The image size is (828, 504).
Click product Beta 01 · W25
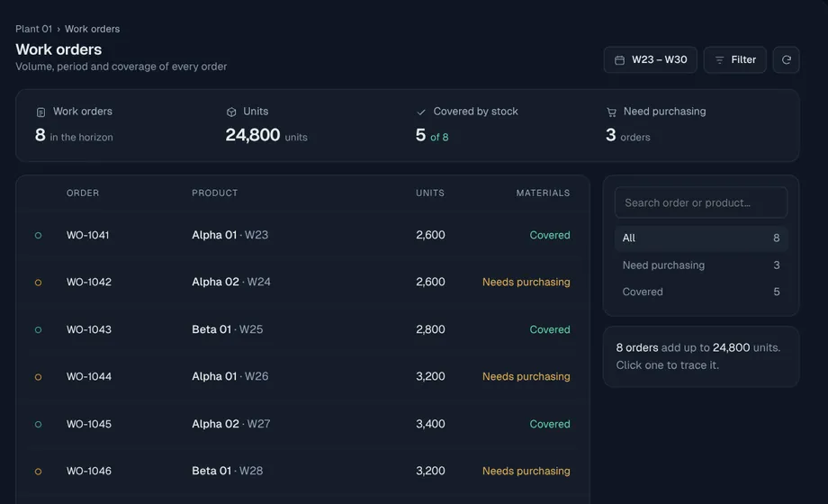[227, 329]
